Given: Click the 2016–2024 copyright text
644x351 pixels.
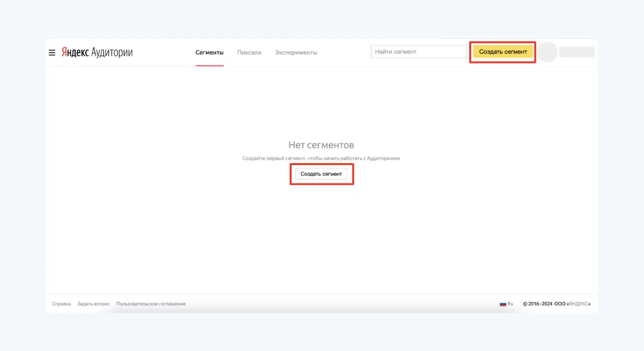Looking at the screenshot, I should [x=540, y=304].
